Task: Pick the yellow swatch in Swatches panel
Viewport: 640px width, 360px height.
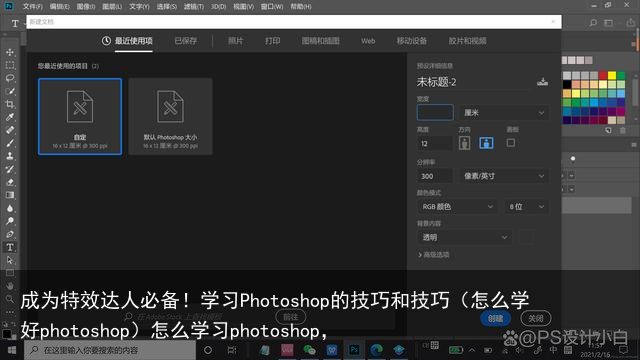Action: [x=612, y=76]
